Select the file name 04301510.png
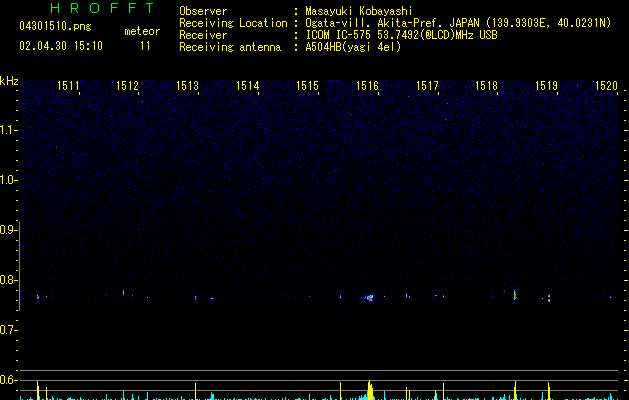Screen dimensions: 629x400 (x=55, y=27)
